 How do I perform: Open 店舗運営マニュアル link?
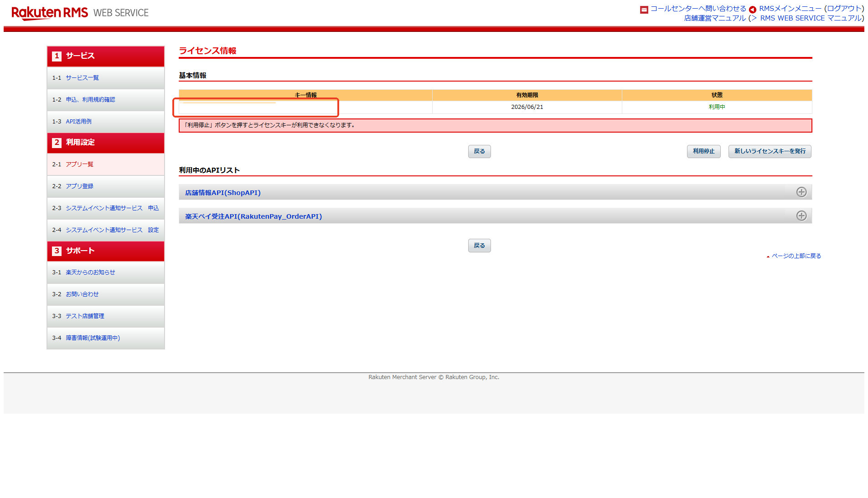point(715,18)
